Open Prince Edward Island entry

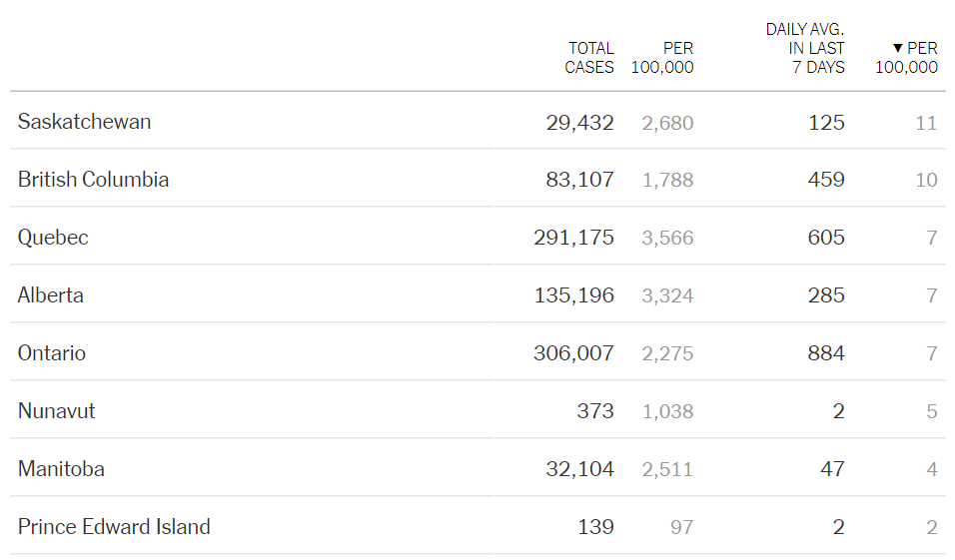pyautogui.click(x=114, y=527)
